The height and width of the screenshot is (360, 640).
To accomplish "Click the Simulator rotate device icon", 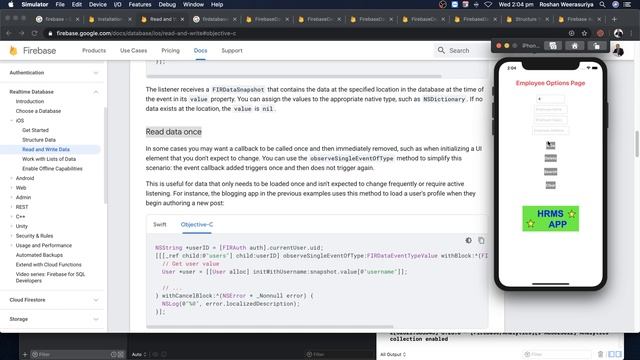I will (x=596, y=46).
